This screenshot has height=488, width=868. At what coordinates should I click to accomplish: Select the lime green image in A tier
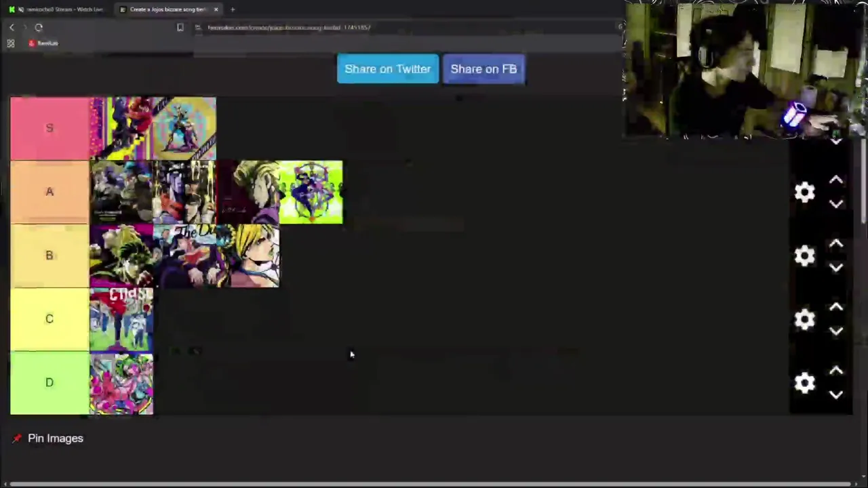point(311,192)
